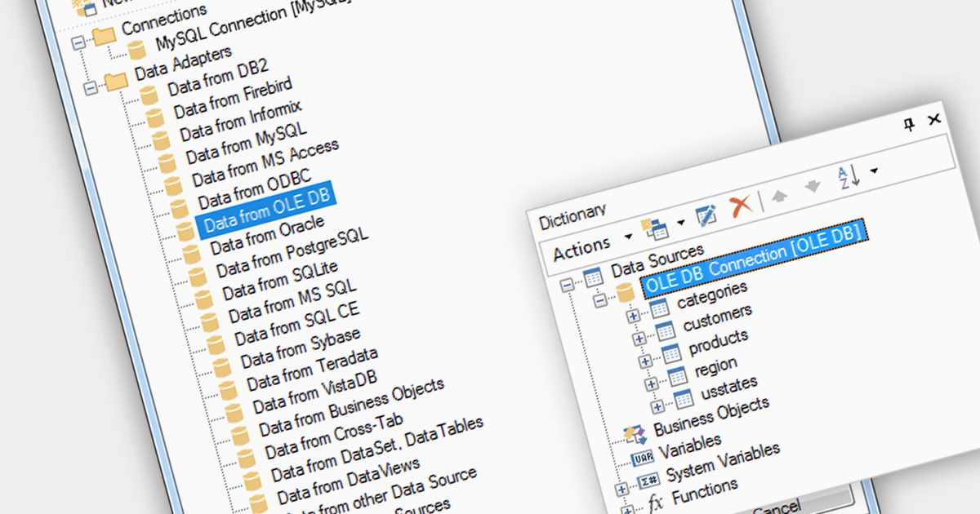Select the Data Sources label

(657, 260)
